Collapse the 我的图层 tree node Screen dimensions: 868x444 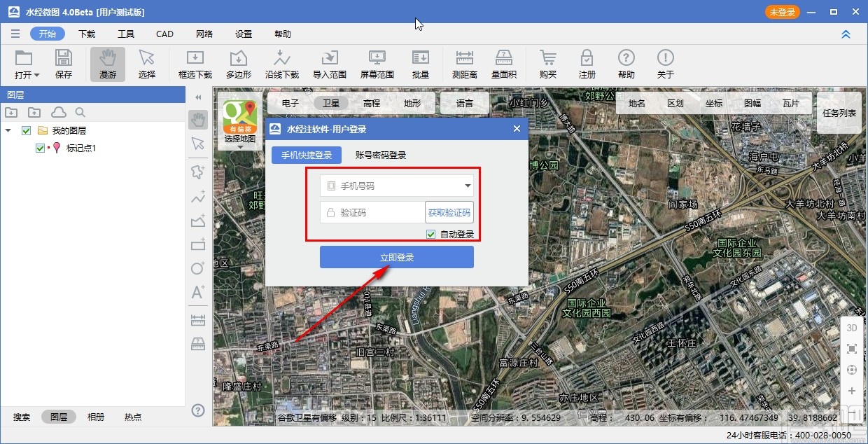click(10, 130)
